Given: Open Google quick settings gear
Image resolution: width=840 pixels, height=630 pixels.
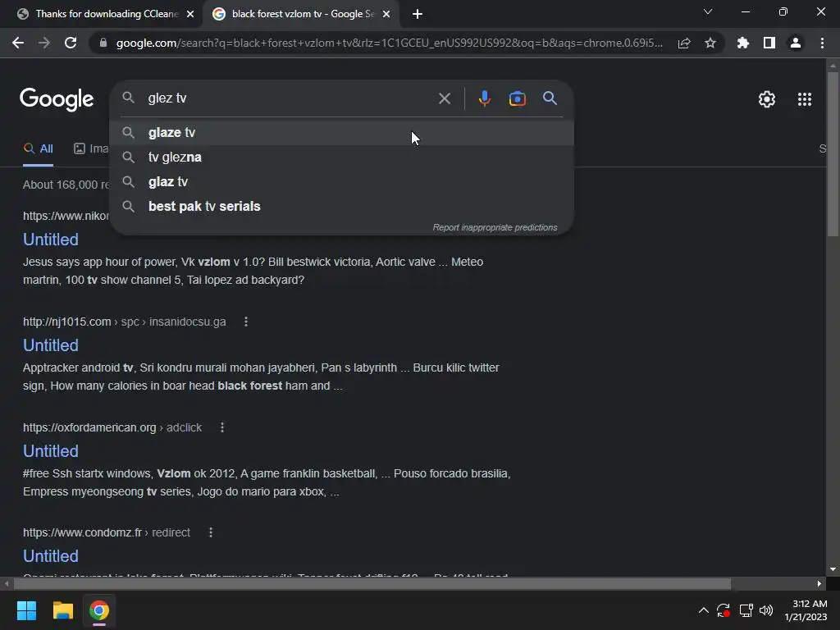Looking at the screenshot, I should pos(767,99).
